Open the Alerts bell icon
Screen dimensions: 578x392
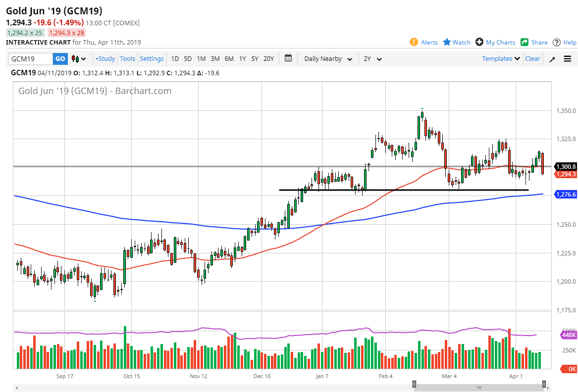pos(414,42)
